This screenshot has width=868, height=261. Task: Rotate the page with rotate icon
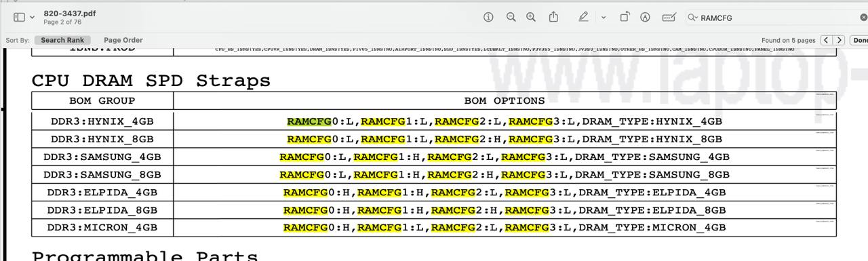(625, 18)
